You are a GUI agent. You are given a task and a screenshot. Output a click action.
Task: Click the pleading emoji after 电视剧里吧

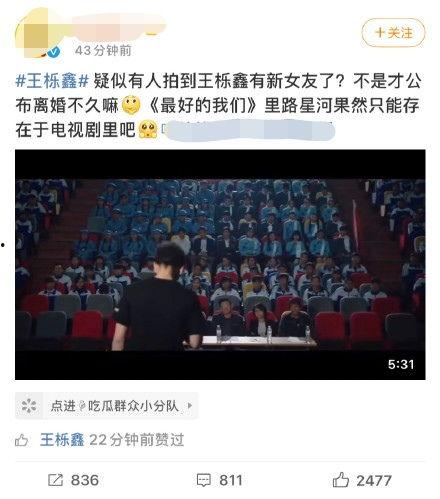[148, 130]
